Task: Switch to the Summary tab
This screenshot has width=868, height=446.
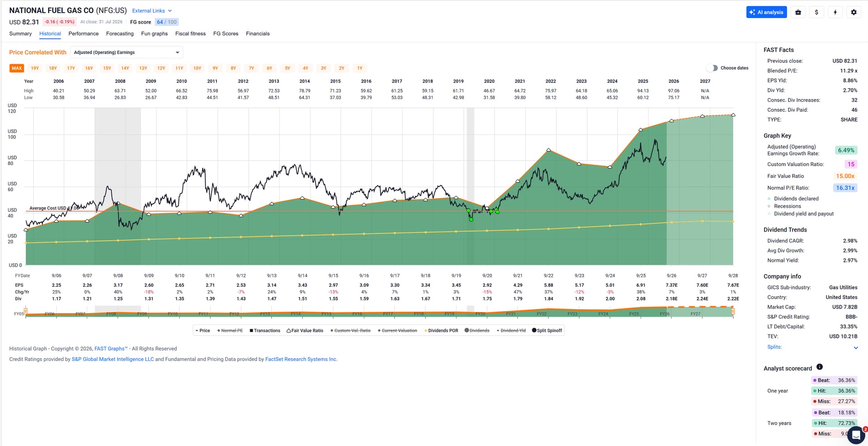Action: [x=20, y=33]
